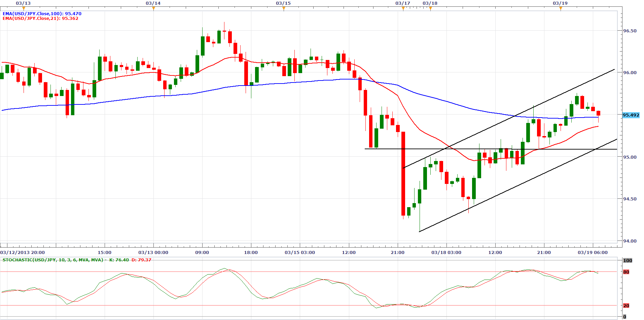
Task: Select the red EMA 21 legend label
Action: [x=40, y=19]
